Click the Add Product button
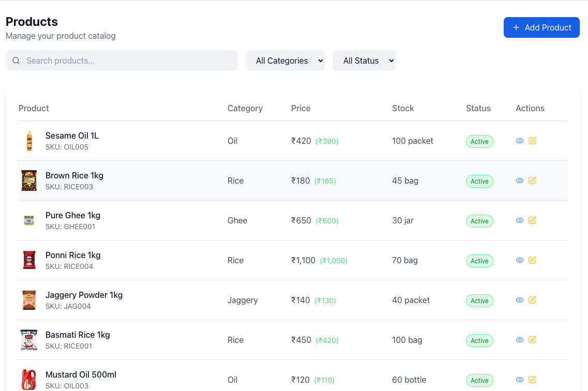The height and width of the screenshot is (391, 588). (x=541, y=27)
